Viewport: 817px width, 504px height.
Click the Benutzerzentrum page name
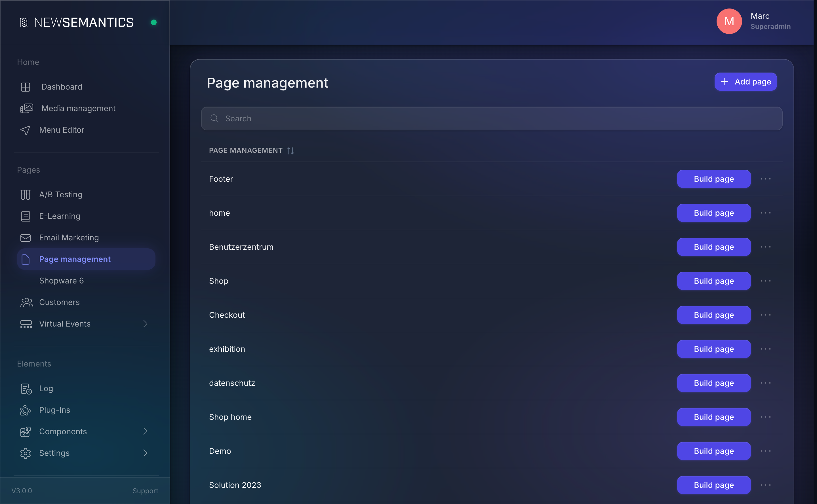pos(241,247)
